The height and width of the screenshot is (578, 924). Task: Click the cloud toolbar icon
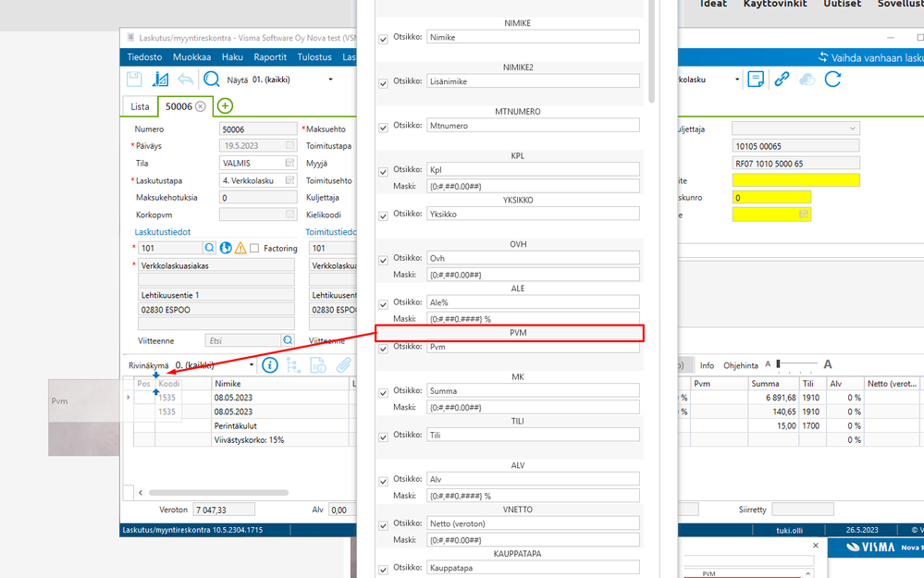coord(807,79)
